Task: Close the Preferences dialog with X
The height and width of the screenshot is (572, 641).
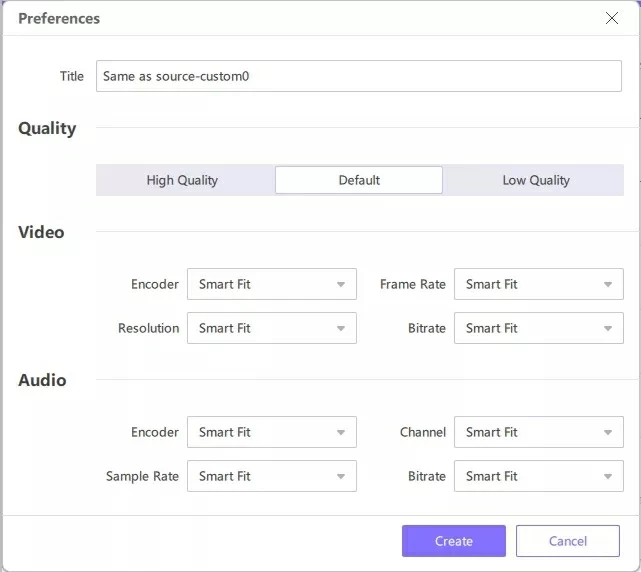Action: point(612,18)
